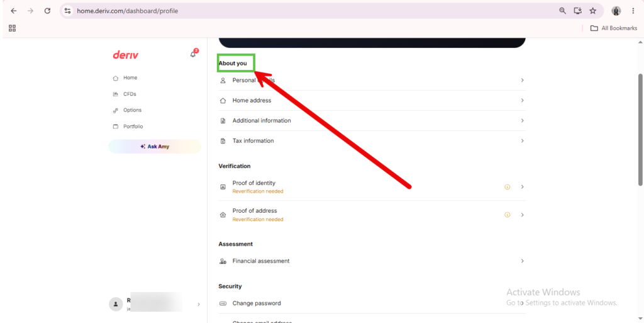Click the Personal details person icon
Viewport: 644px width, 323px height.
[223, 80]
